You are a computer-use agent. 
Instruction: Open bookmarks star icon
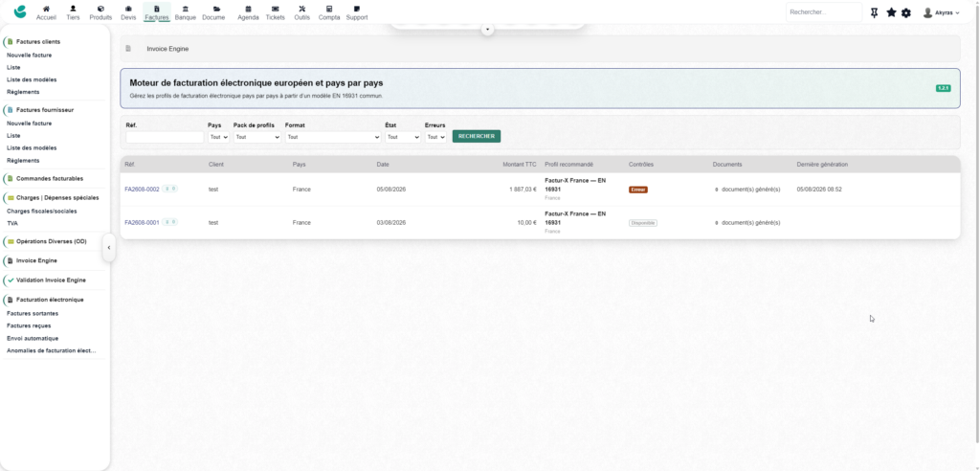tap(891, 12)
